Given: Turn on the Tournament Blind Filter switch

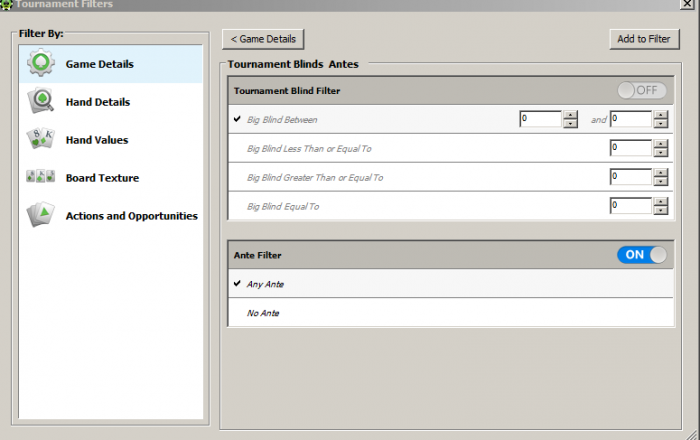Looking at the screenshot, I should click(642, 90).
